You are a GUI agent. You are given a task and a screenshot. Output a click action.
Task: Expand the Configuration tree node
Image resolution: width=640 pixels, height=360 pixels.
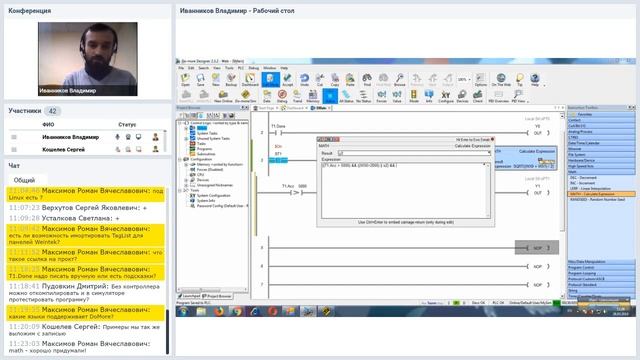click(x=180, y=159)
